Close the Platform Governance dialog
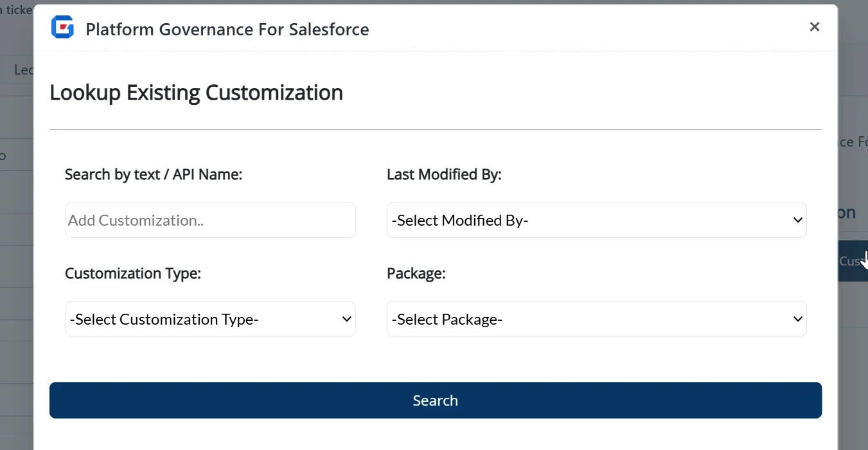Image resolution: width=868 pixels, height=450 pixels. tap(814, 27)
